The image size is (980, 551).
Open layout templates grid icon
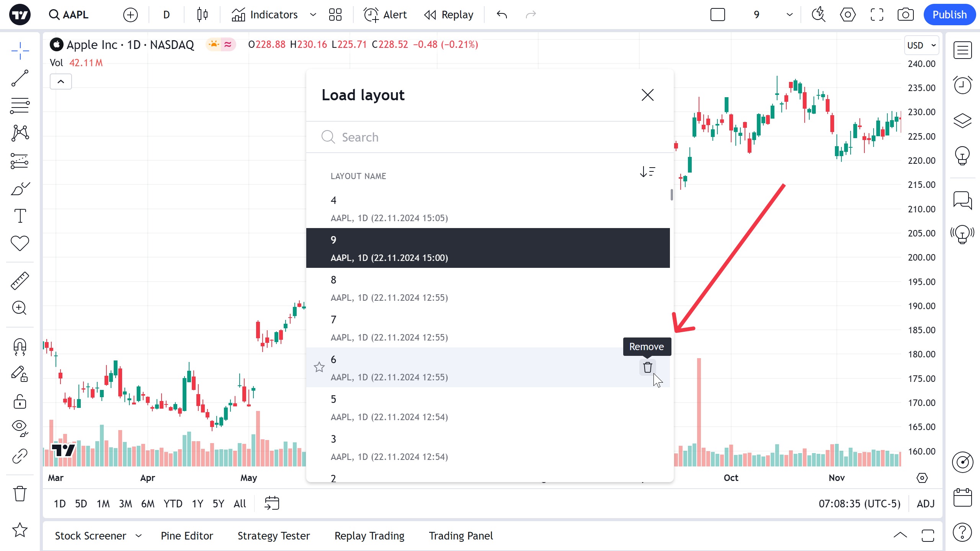tap(335, 15)
